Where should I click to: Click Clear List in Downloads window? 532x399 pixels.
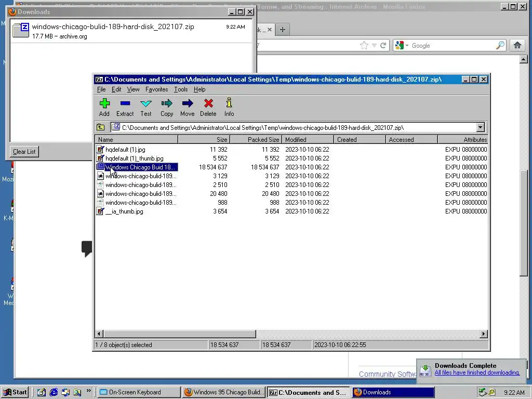tap(24, 152)
